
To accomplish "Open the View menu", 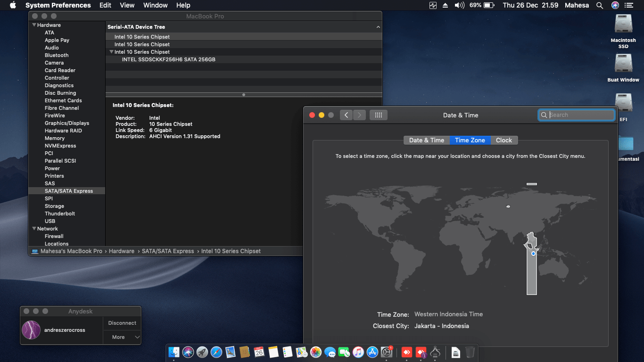I will [x=127, y=5].
